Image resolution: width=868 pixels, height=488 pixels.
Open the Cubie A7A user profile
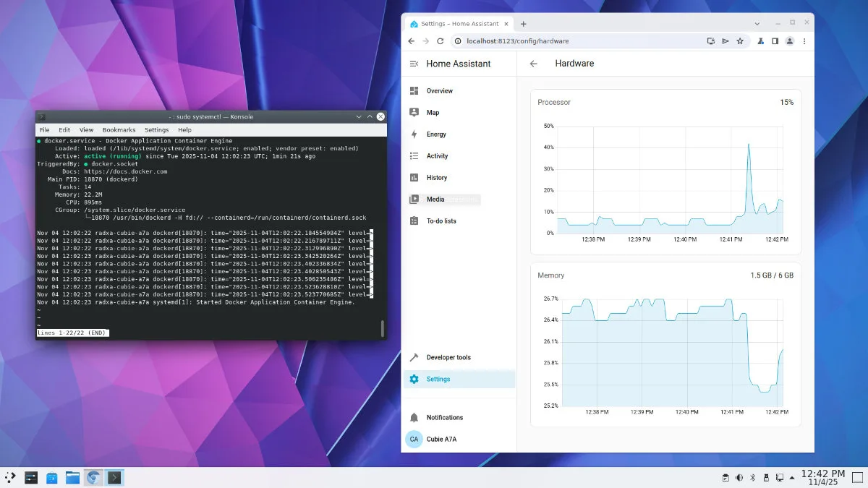[x=441, y=439]
